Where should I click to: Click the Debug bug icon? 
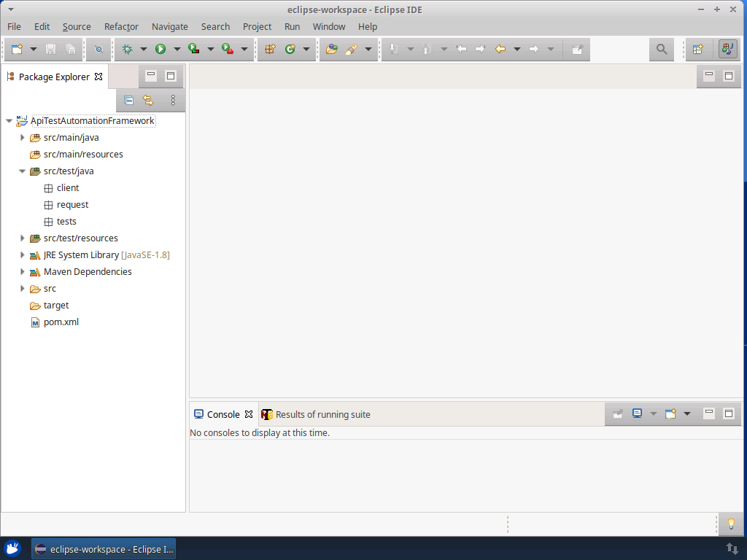point(127,49)
